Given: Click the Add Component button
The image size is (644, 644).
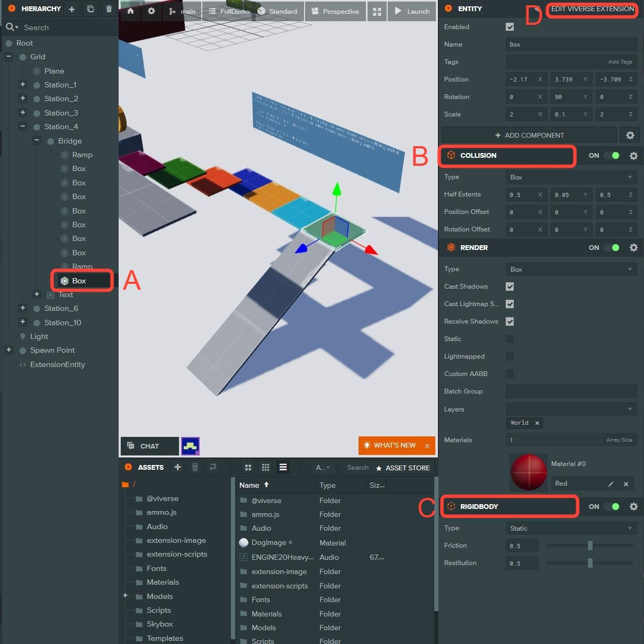Looking at the screenshot, I should 529,135.
